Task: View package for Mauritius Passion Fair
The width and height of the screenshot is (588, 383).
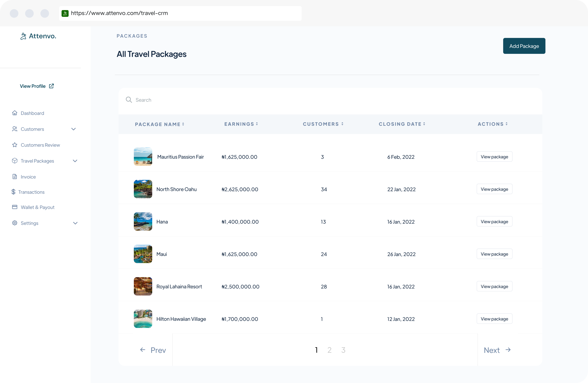Action: [494, 157]
